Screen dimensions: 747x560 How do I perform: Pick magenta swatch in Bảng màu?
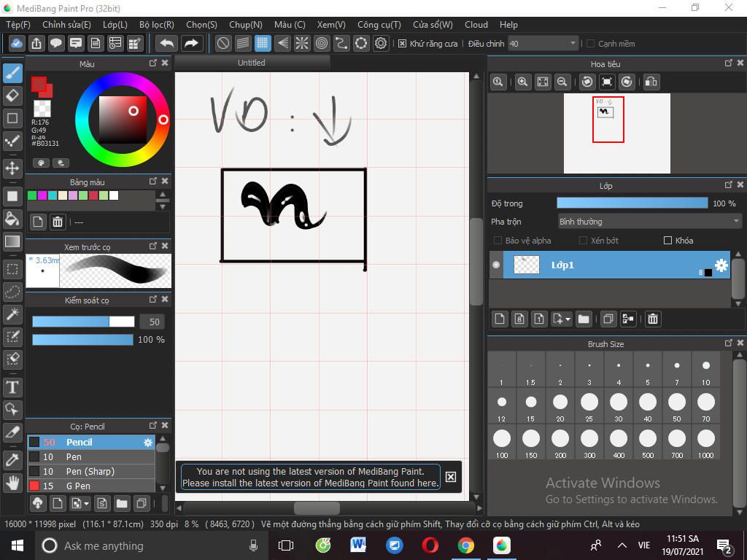tap(42, 195)
